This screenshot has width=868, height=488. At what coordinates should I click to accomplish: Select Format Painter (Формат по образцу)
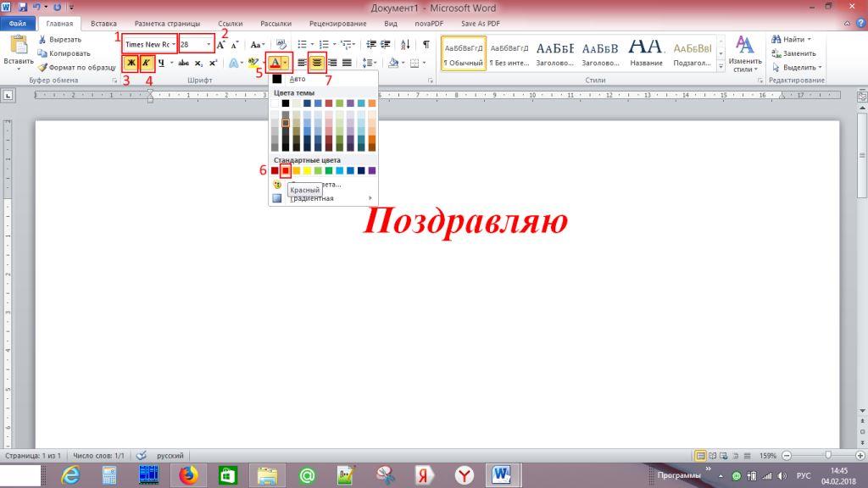(x=77, y=67)
